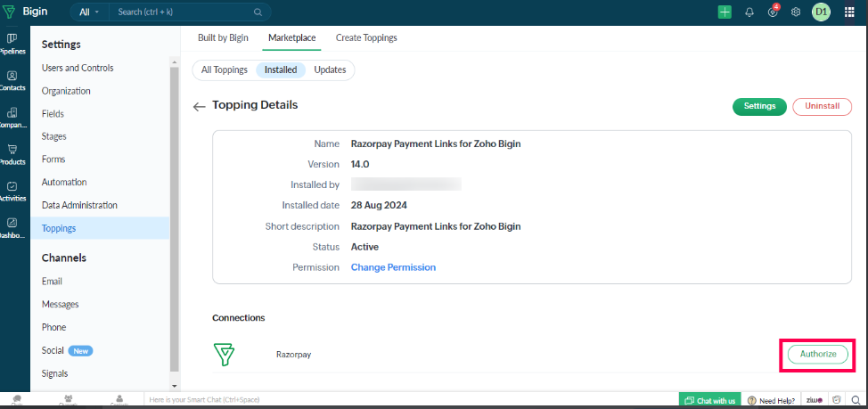Open the Create Toppings tab

(366, 37)
